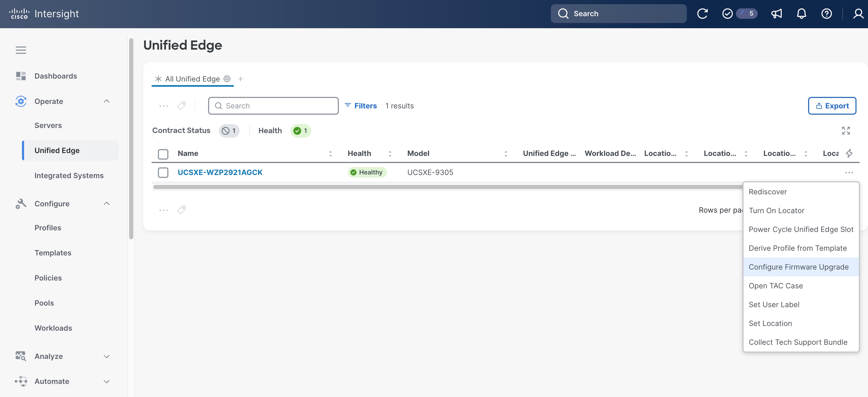Expand table to full screen
The image size is (868, 397).
pos(846,131)
